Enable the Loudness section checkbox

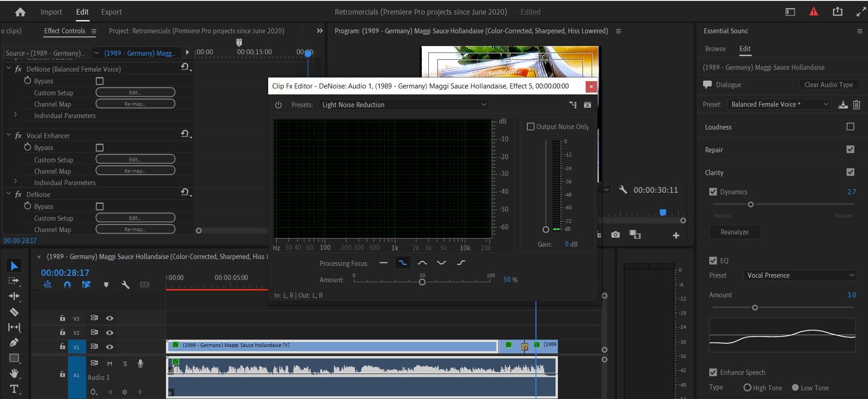pyautogui.click(x=850, y=127)
